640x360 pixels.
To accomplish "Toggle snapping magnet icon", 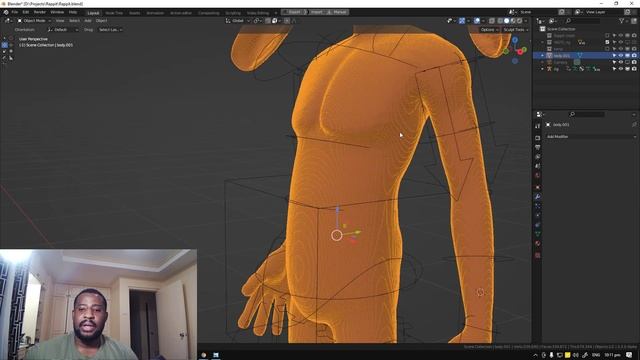I will click(x=268, y=20).
